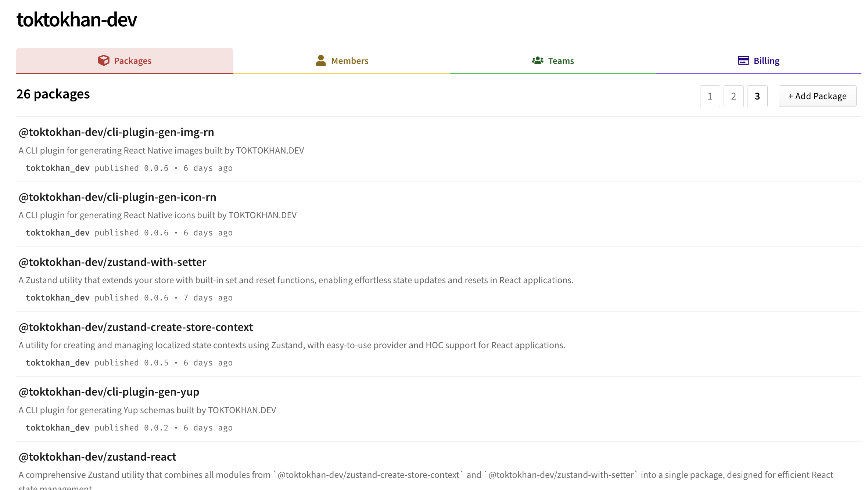Click the Teams group icon

tap(537, 61)
